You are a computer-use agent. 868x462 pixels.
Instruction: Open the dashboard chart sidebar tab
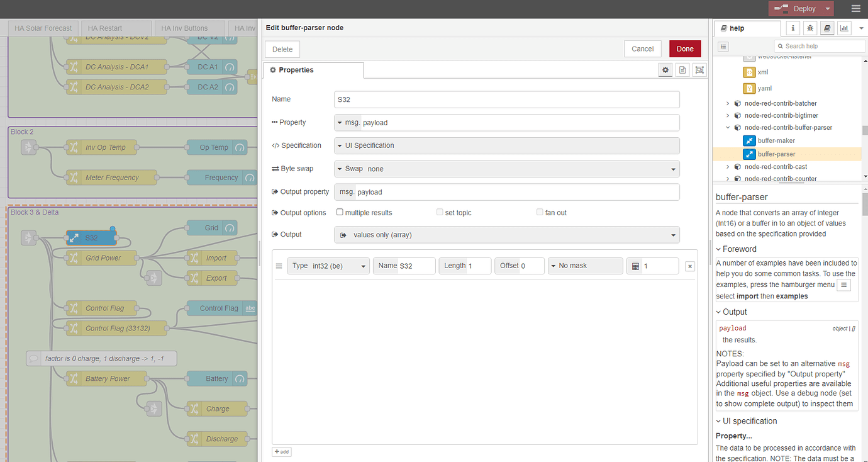coord(843,28)
